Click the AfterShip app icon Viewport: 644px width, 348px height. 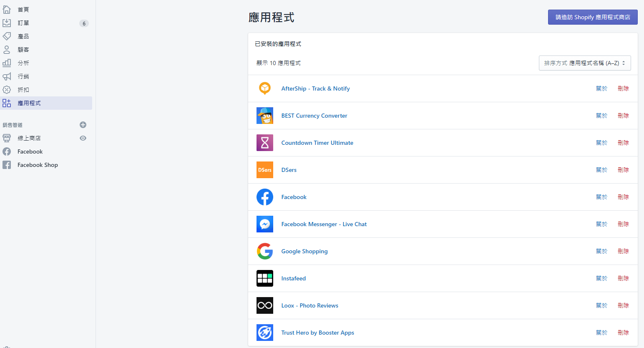[x=265, y=88]
